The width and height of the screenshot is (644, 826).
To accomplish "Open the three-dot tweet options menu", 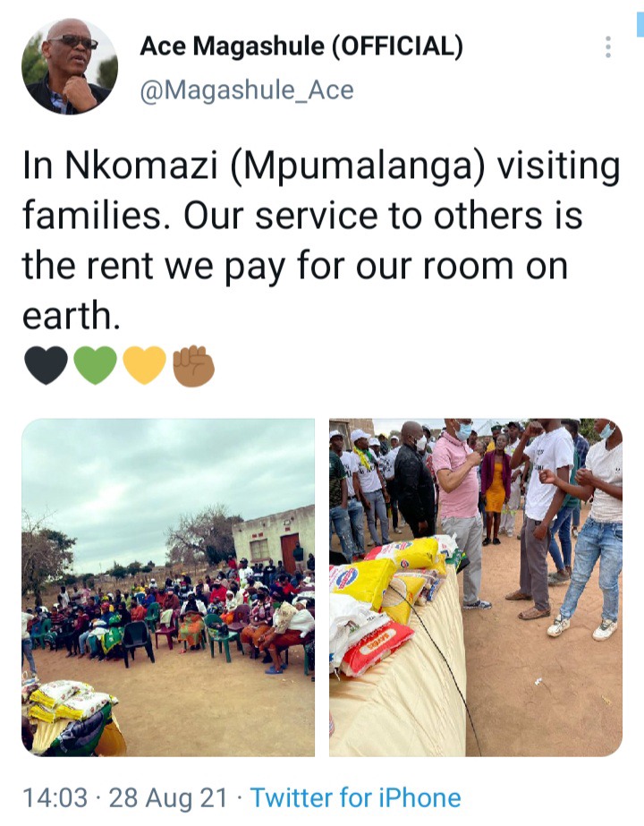I will tap(608, 47).
